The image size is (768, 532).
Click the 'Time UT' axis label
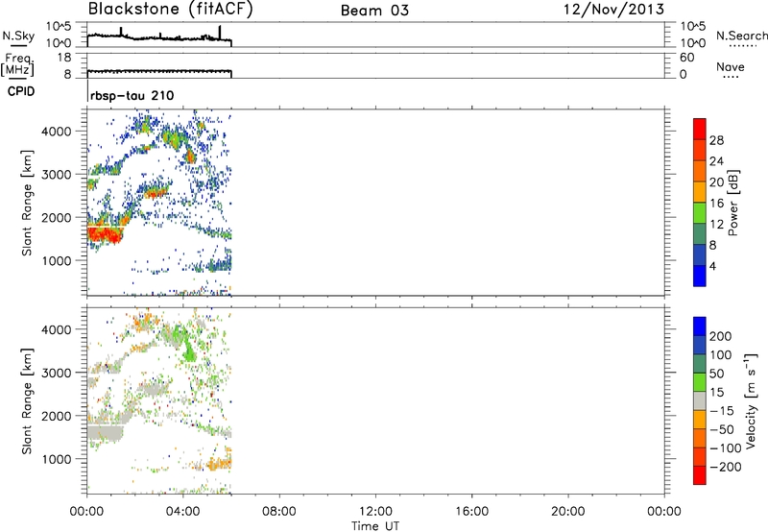tap(375, 526)
